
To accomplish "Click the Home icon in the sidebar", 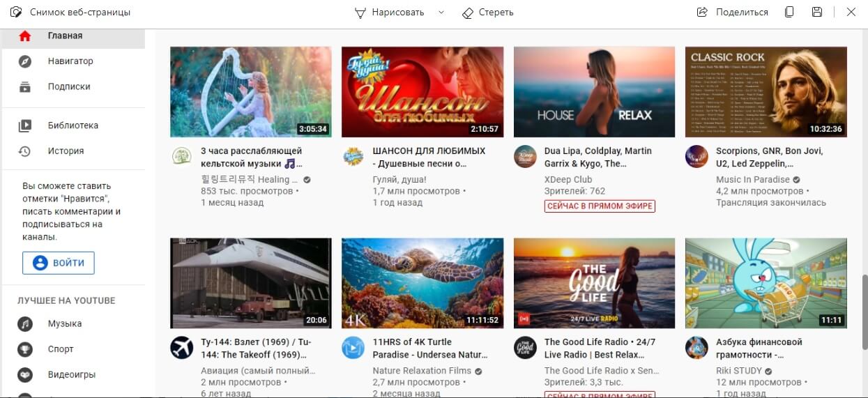I will (25, 36).
